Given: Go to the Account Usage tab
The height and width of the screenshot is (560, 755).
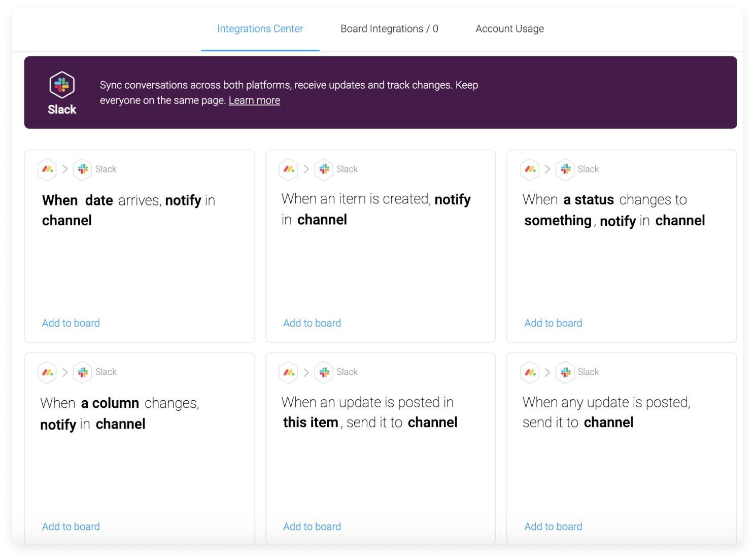Looking at the screenshot, I should point(510,29).
